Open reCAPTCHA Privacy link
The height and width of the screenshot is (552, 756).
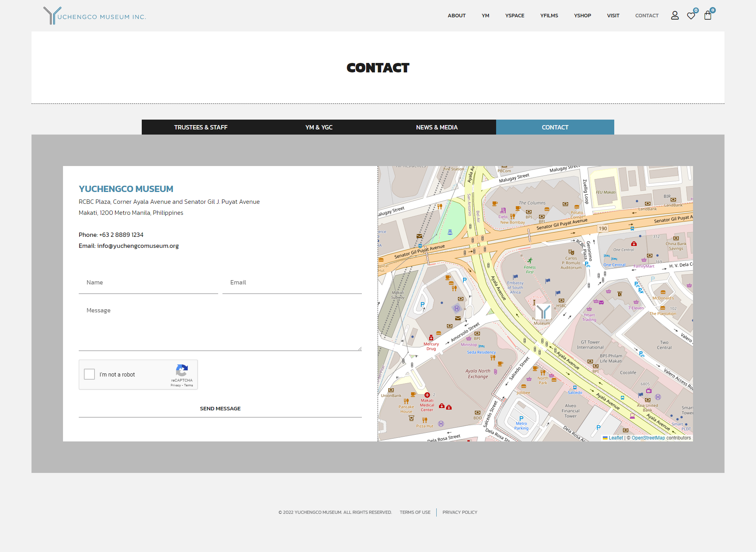tap(176, 385)
